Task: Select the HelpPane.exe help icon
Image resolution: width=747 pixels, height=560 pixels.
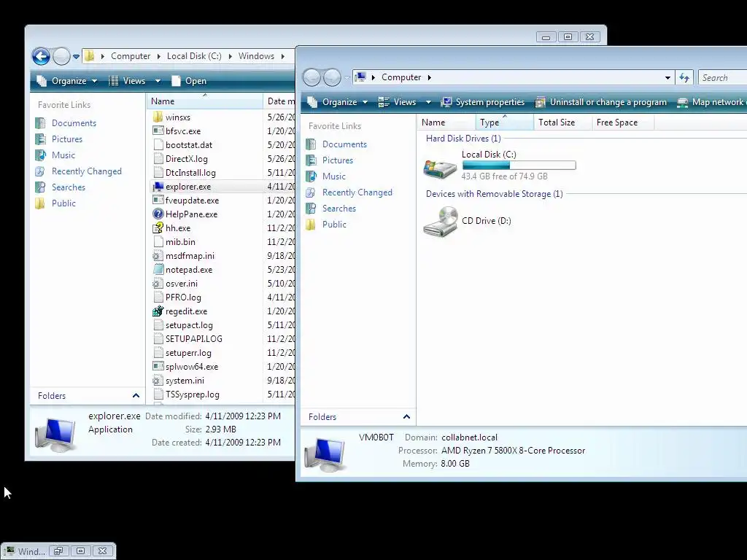Action: click(x=158, y=214)
